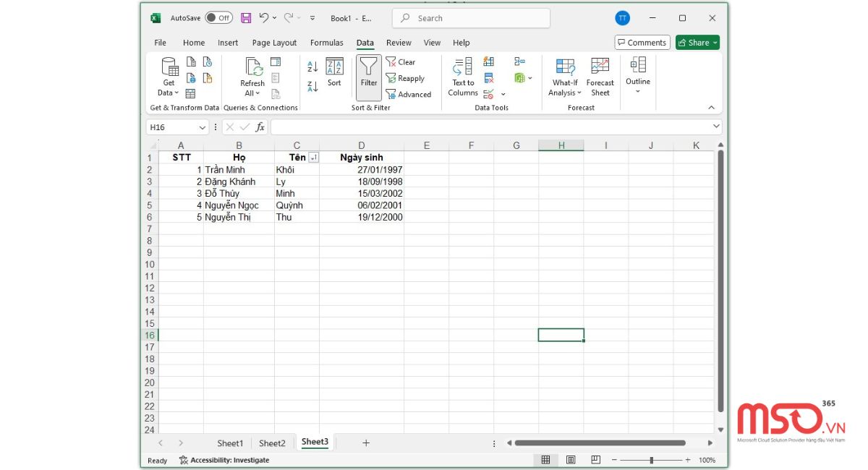The width and height of the screenshot is (868, 470).
Task: Click the Existing Connections icon
Action: (208, 78)
